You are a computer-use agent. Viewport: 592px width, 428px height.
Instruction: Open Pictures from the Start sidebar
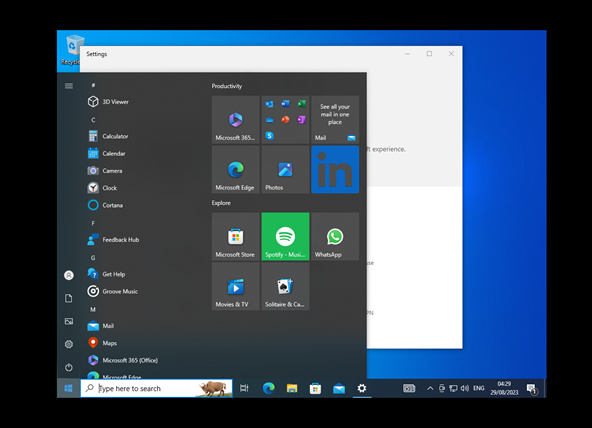(x=69, y=321)
